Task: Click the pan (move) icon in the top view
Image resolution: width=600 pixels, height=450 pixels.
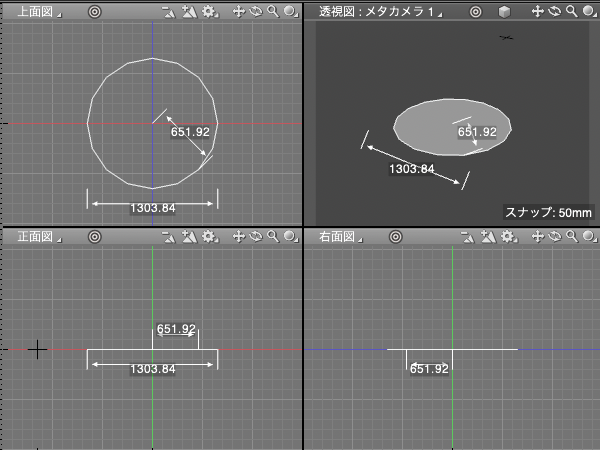Action: tap(238, 12)
